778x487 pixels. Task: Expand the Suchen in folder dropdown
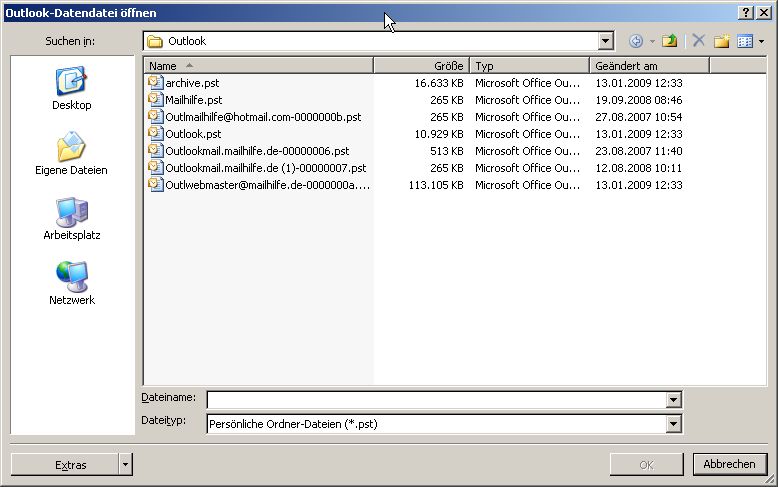605,41
